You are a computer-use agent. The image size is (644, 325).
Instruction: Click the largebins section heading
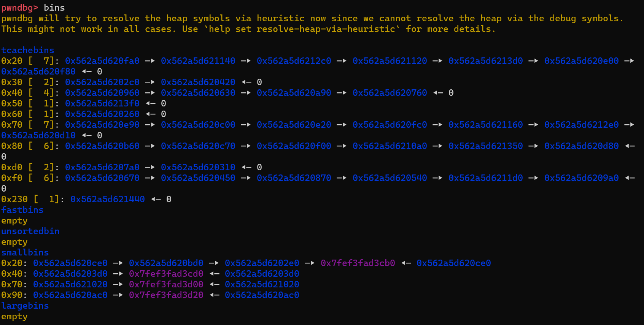click(x=25, y=306)
